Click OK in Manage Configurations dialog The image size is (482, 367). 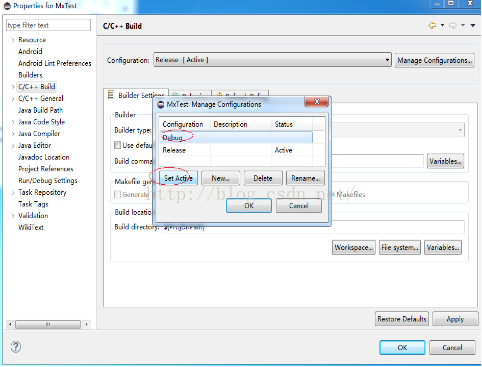[249, 206]
